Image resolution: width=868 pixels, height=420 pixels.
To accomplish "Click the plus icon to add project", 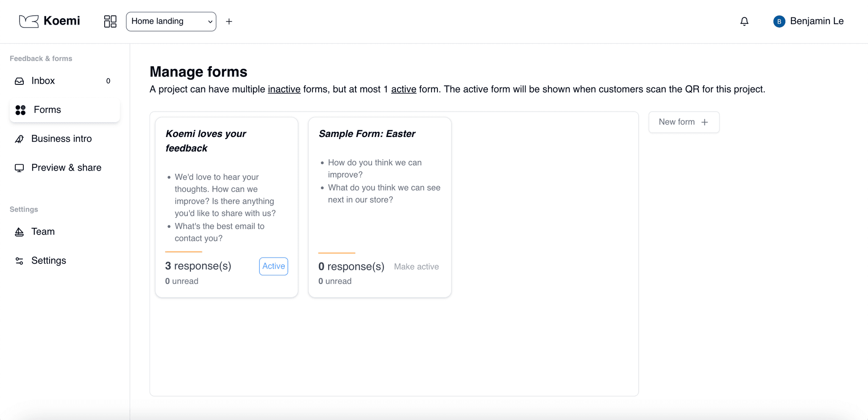I will click(229, 22).
